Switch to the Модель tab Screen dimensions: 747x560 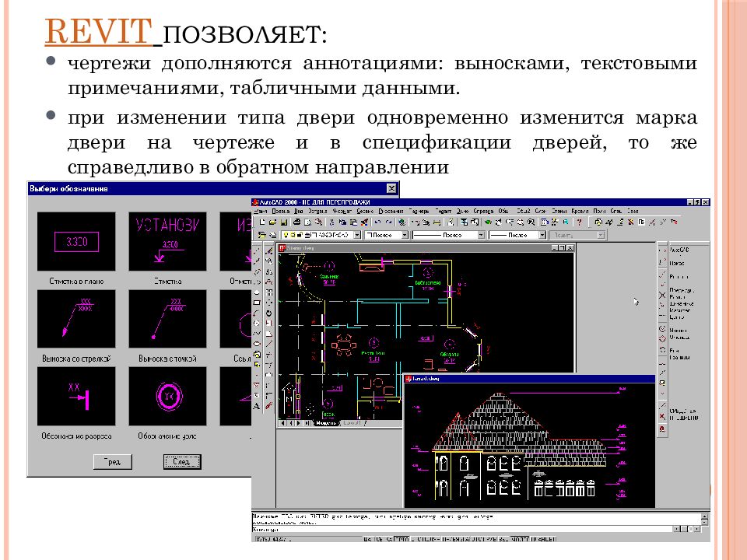(326, 423)
